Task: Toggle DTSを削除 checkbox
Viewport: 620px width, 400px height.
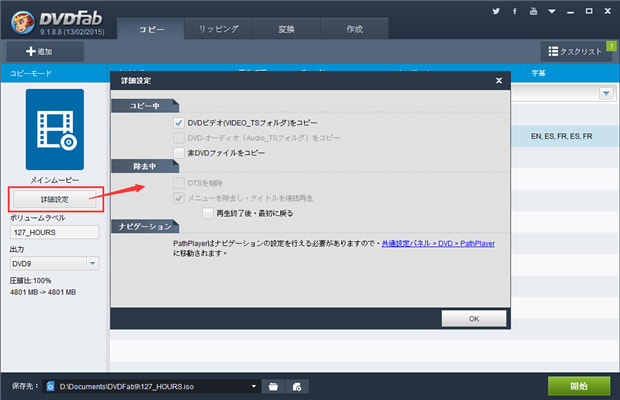Action: click(179, 183)
